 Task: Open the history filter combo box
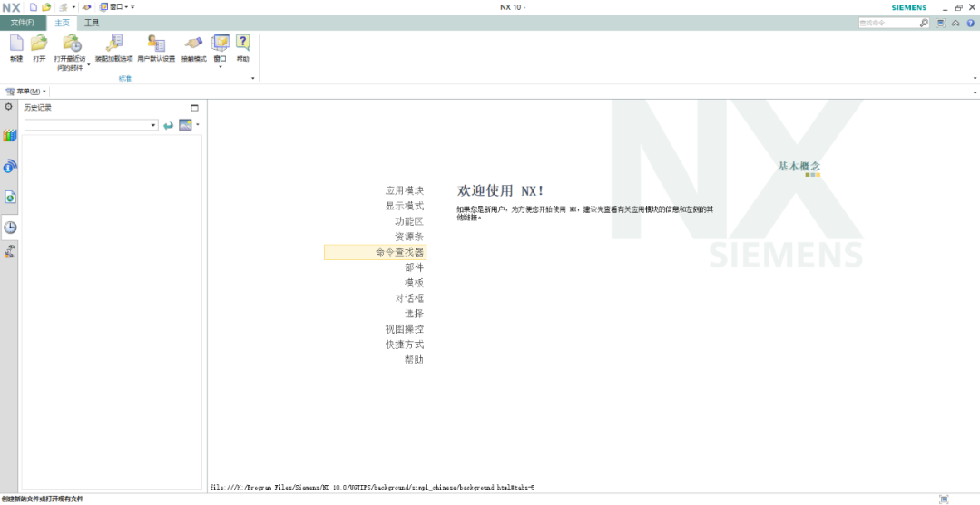tap(92, 125)
